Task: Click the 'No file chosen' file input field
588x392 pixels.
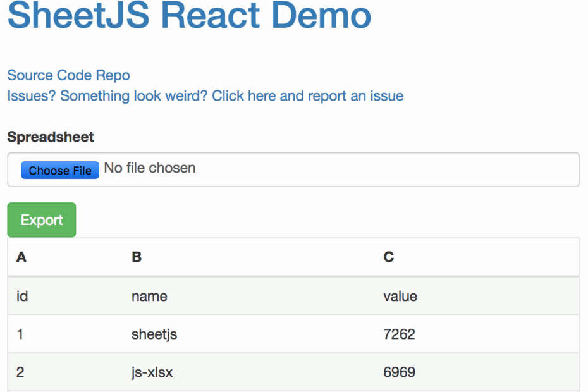Action: click(293, 169)
